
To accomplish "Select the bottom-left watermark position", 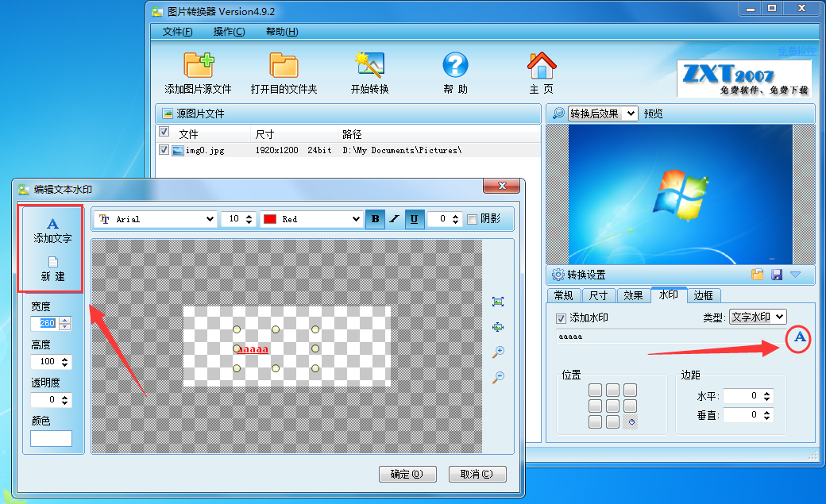I will pyautogui.click(x=595, y=421).
